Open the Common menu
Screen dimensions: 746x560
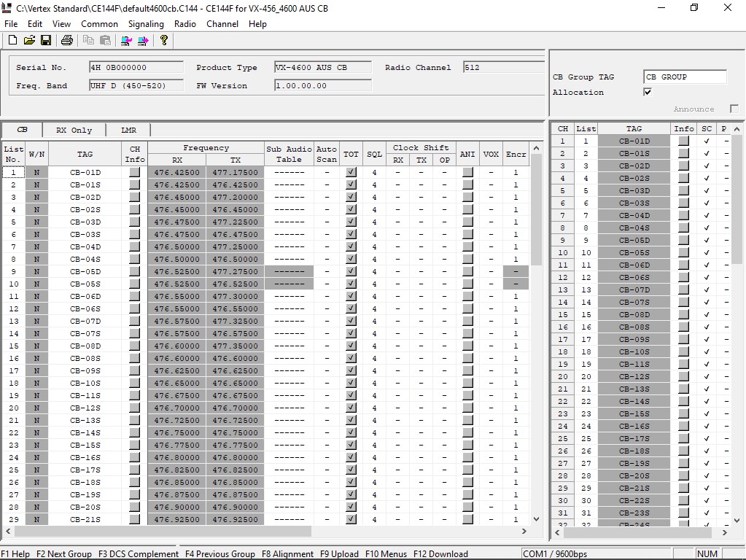pyautogui.click(x=99, y=24)
